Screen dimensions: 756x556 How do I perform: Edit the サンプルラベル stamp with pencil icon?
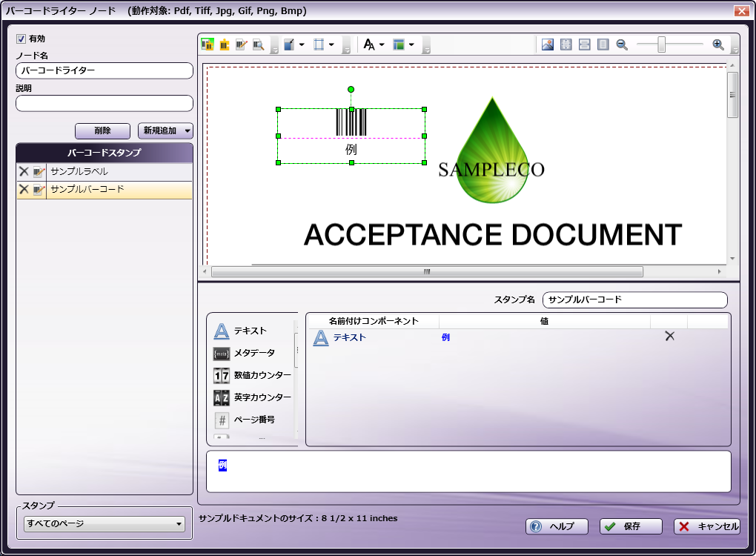pos(39,171)
